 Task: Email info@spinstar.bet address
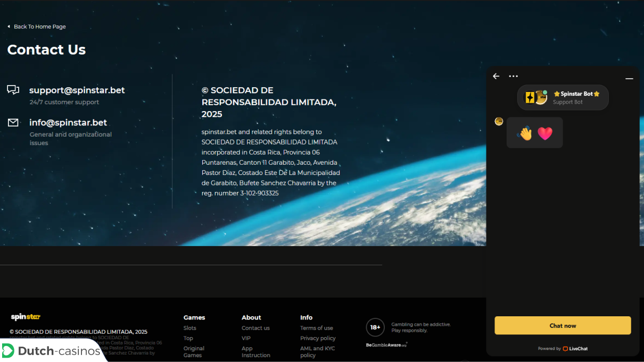(x=68, y=123)
